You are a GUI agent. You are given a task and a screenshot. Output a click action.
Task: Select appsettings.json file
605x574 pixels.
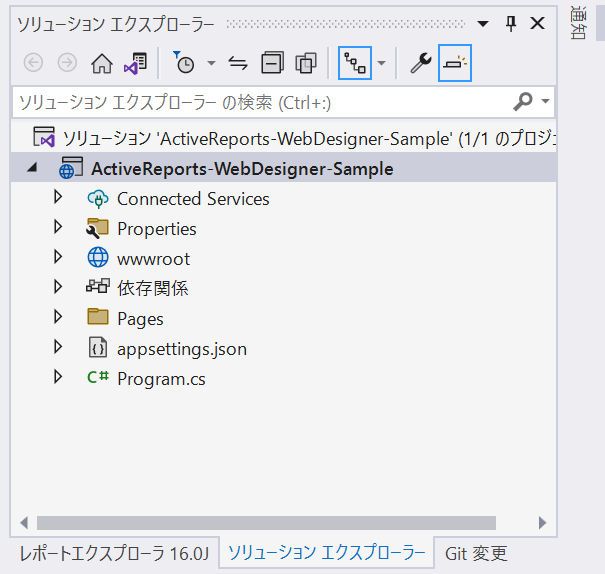[182, 349]
